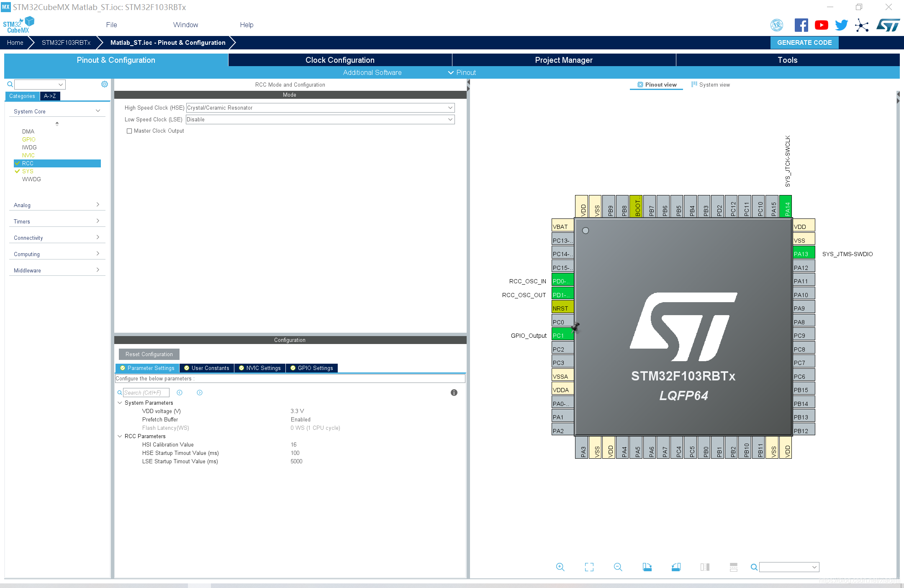Go to the STM32F103RBTx breadcrumb
This screenshot has height=588, width=904.
click(66, 42)
